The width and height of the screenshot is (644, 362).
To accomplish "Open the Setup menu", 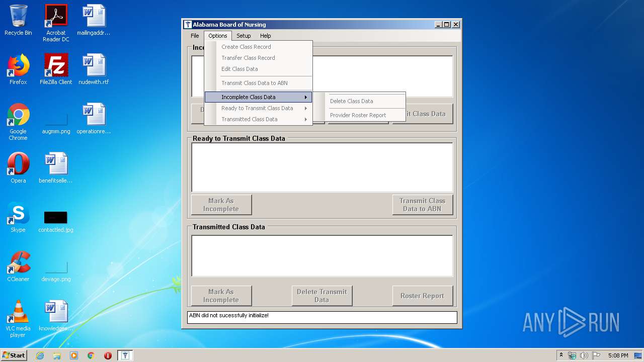I will 244,36.
